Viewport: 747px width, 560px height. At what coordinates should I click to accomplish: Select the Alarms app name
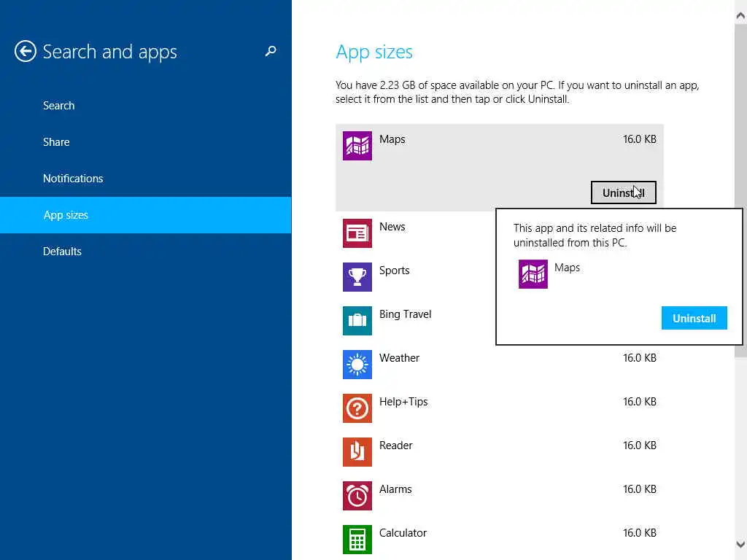click(x=395, y=489)
